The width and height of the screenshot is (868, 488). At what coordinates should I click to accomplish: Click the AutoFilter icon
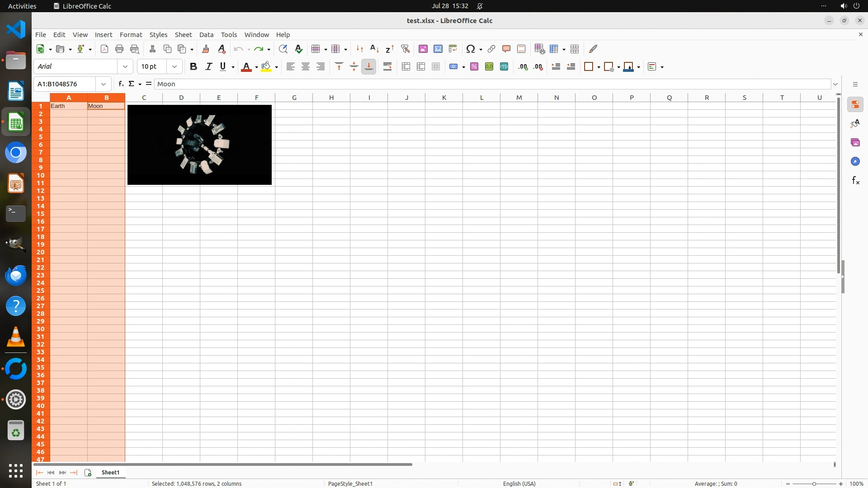tap(405, 49)
